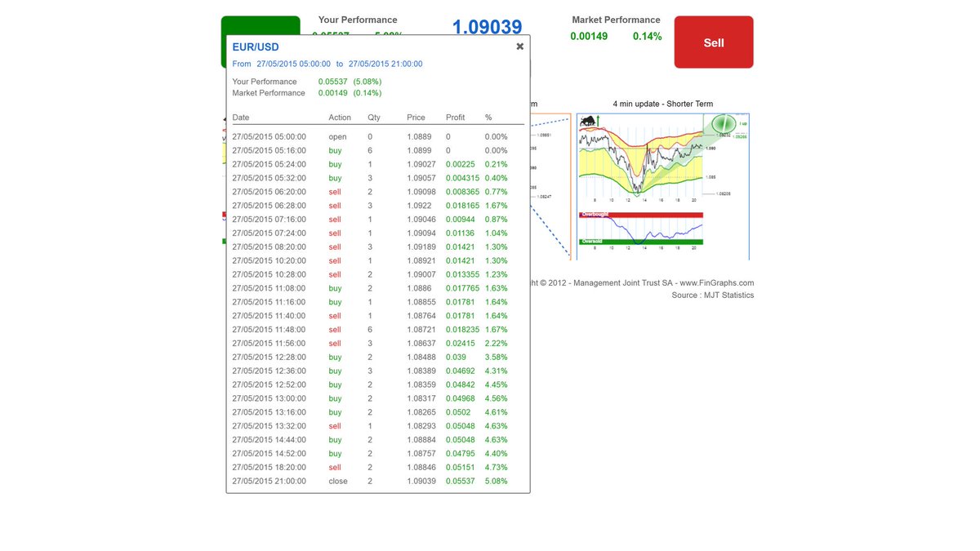This screenshot has height=551, width=980.
Task: Click the Overbought red band on the oscillator
Action: (641, 215)
